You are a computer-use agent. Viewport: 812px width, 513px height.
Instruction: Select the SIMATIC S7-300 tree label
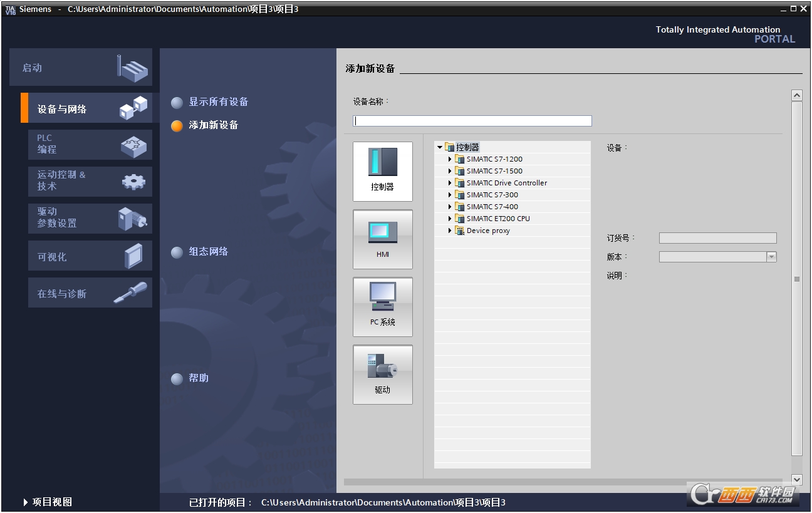pyautogui.click(x=492, y=195)
